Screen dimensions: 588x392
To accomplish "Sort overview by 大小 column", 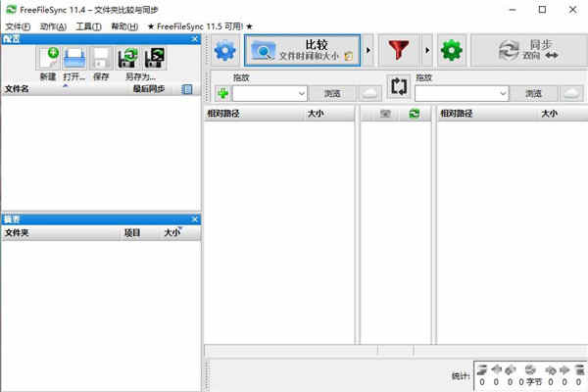I will click(171, 233).
